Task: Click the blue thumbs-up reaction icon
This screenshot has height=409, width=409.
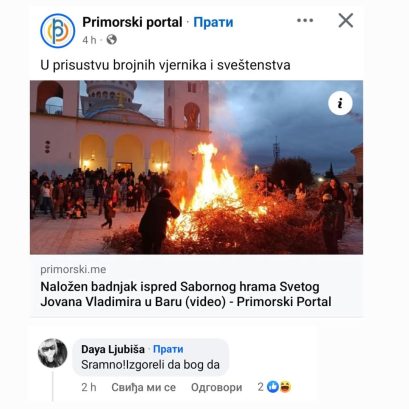Action: coord(273,387)
